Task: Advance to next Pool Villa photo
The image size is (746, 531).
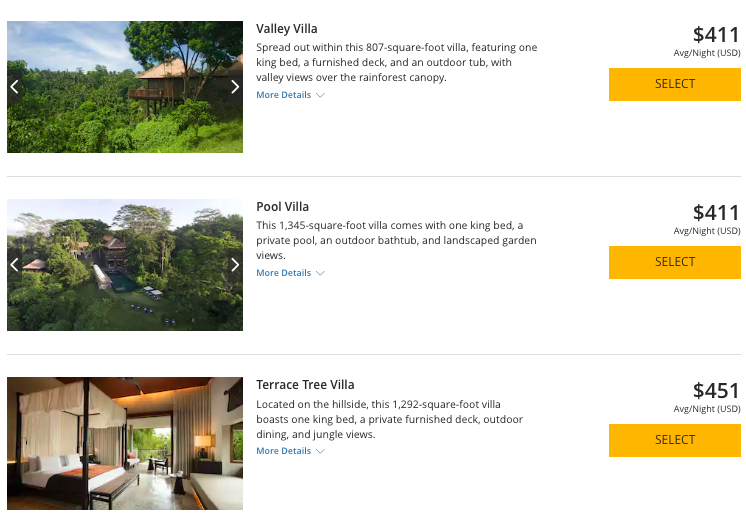Action: (235, 265)
